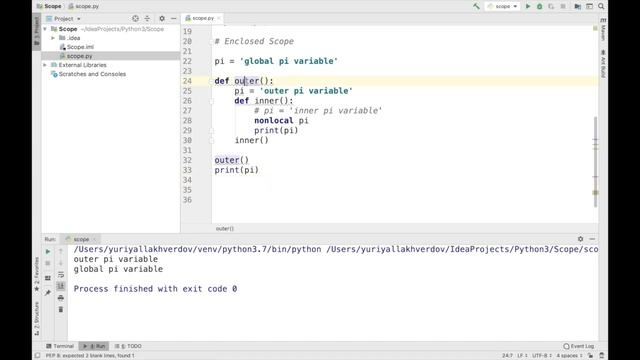Click restore layout icon in Run panel
Viewport: 640px width, 360px height.
(x=48, y=278)
